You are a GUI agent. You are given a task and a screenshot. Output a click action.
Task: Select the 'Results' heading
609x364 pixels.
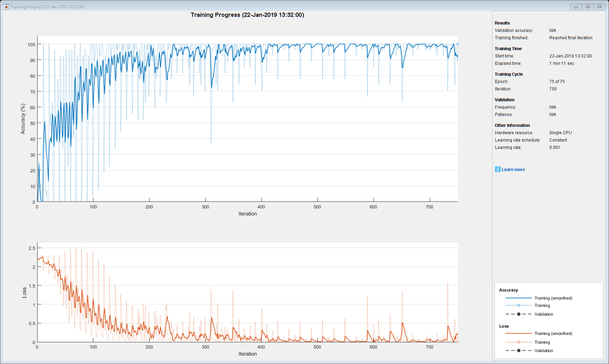point(502,23)
